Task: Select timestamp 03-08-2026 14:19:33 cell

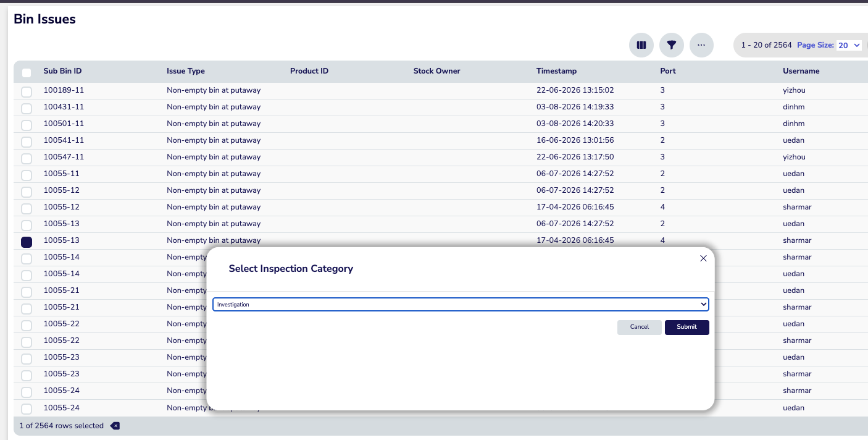Action: click(575, 107)
